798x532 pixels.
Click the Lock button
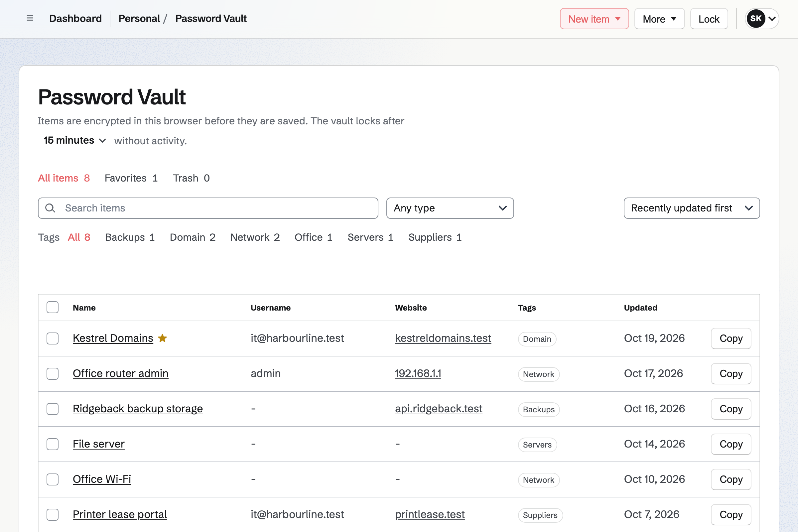tap(709, 19)
